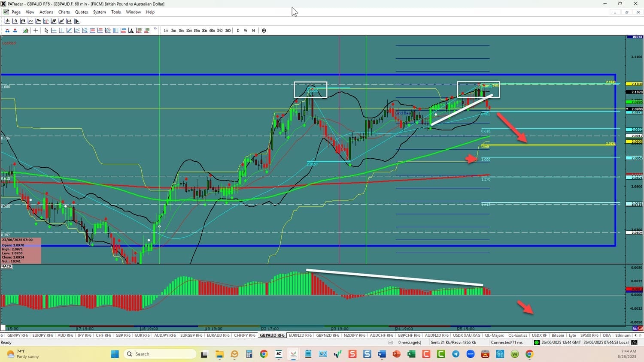
Task: Switch to the GBPJPY RF6 tab
Action: pyautogui.click(x=18, y=335)
